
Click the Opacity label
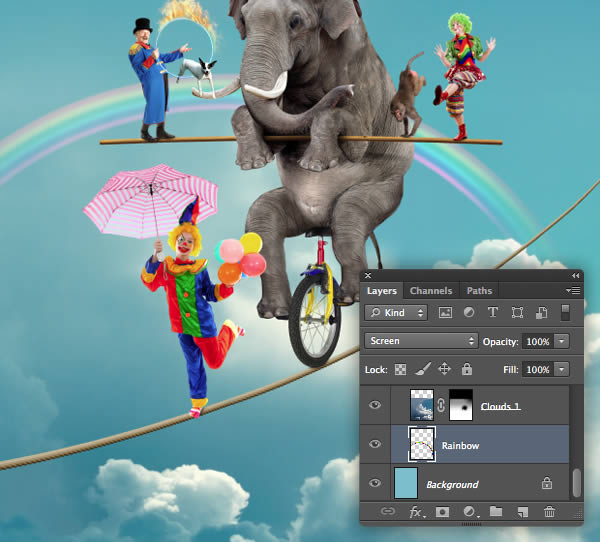coord(501,341)
